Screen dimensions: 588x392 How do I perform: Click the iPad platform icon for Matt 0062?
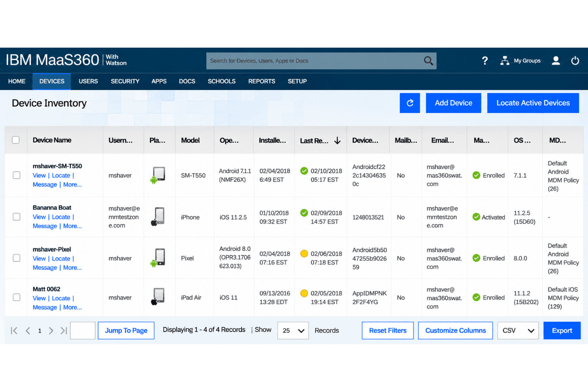158,297
